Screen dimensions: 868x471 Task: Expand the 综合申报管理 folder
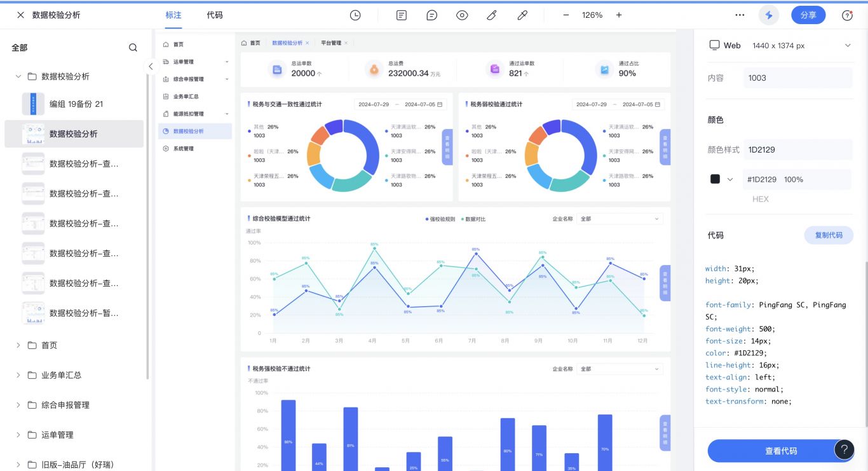click(18, 405)
